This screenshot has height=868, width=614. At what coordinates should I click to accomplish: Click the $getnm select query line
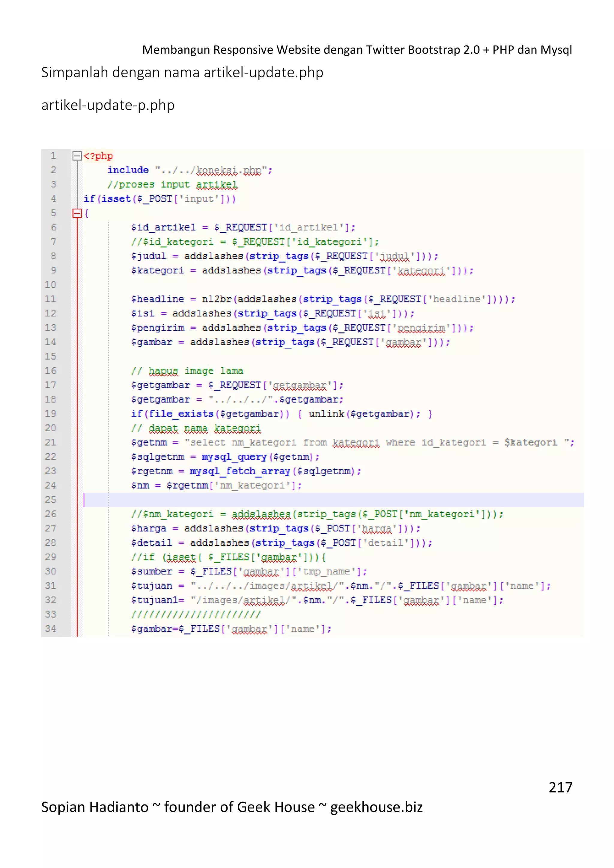(353, 443)
